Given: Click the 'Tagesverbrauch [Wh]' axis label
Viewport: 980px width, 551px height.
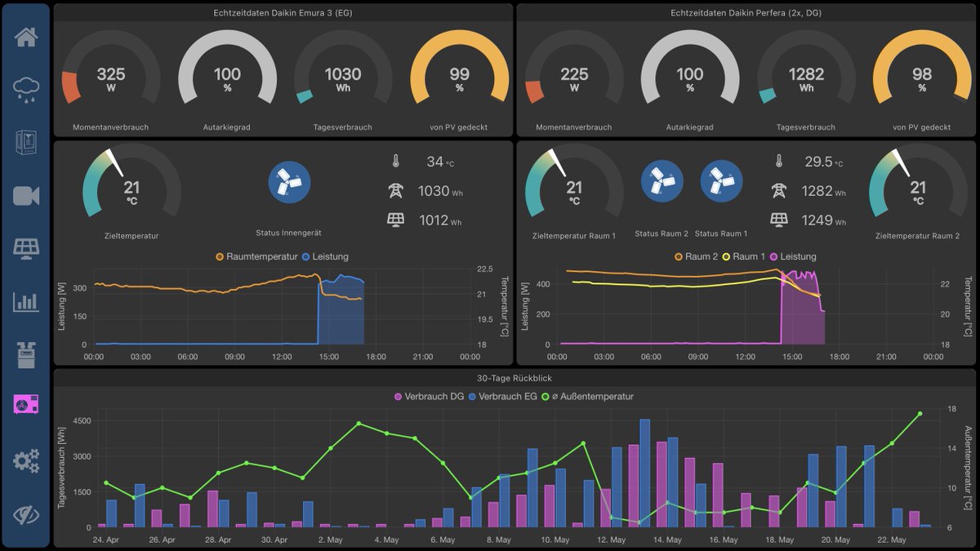Looking at the screenshot, I should pyautogui.click(x=62, y=468).
